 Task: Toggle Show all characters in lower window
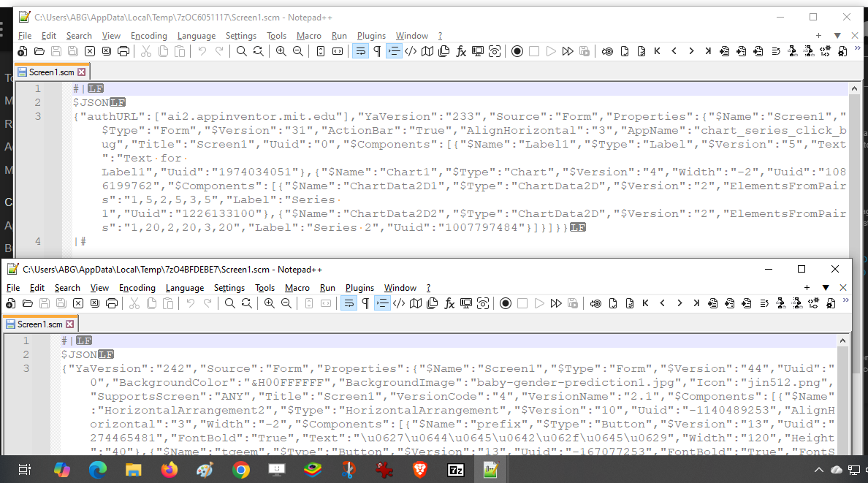point(365,303)
